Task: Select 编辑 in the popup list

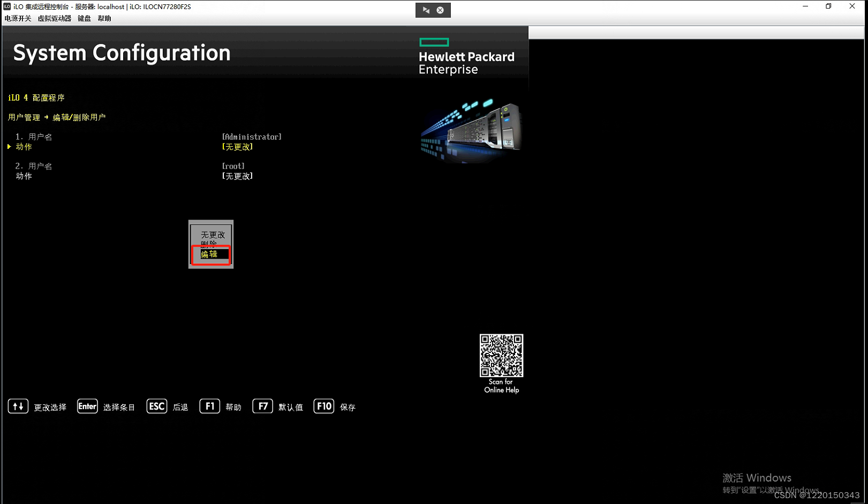Action: coord(209,254)
